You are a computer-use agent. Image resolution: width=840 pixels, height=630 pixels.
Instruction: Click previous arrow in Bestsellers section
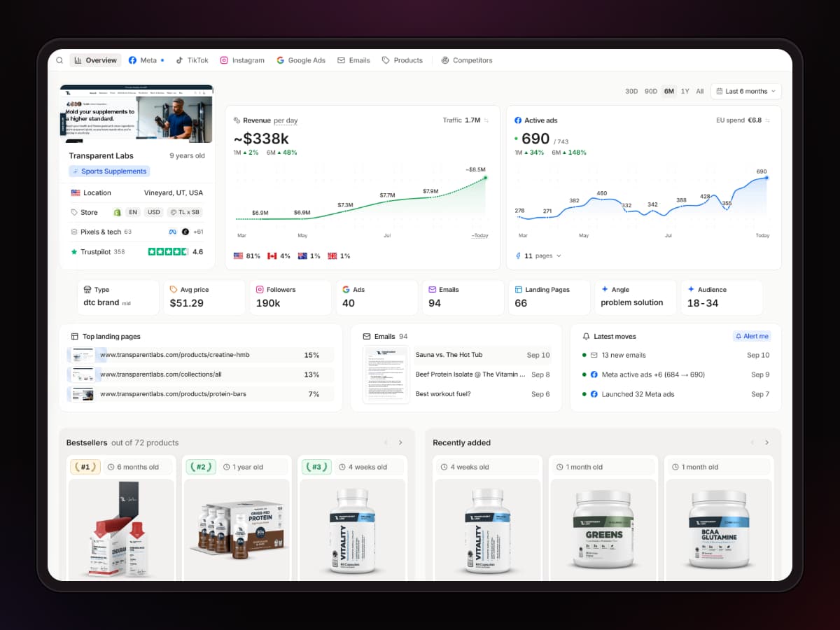384,442
